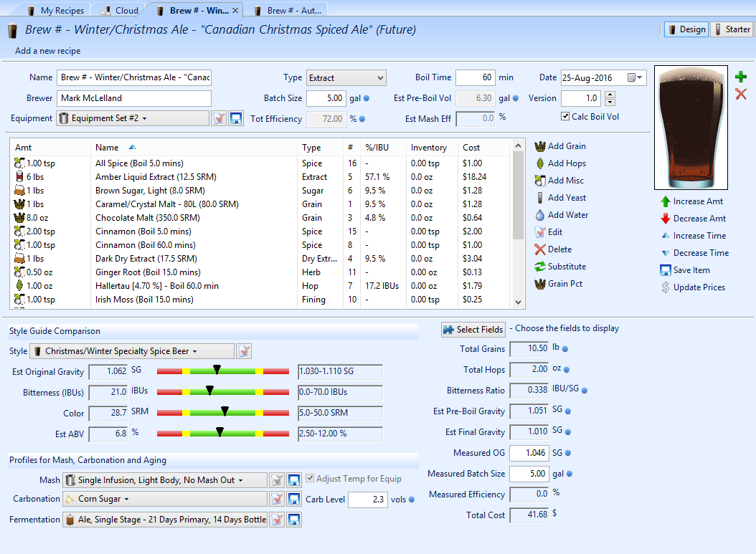This screenshot has height=554, width=756.
Task: Open the Fermentation profile dropdown
Action: click(x=165, y=520)
